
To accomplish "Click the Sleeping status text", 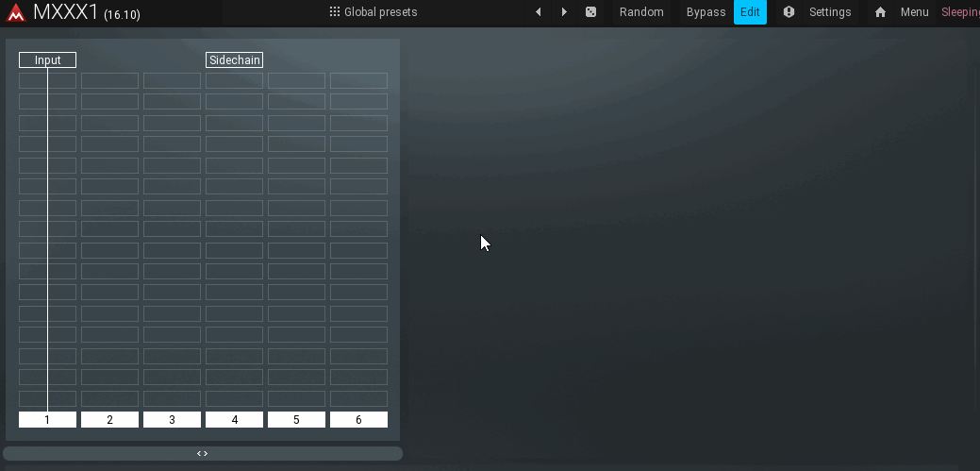I will click(x=960, y=12).
